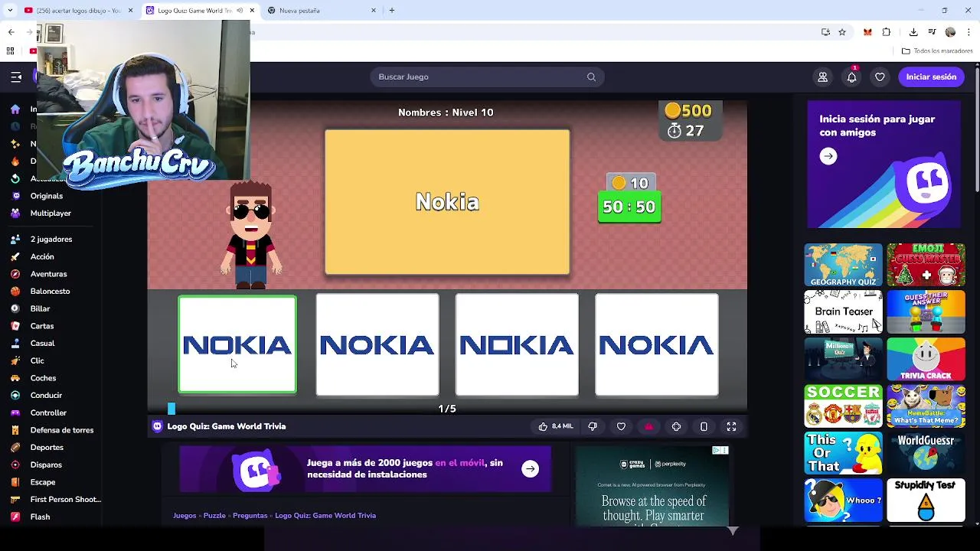This screenshot has height=551, width=980.
Task: Open Baloncesto category
Action: (50, 292)
